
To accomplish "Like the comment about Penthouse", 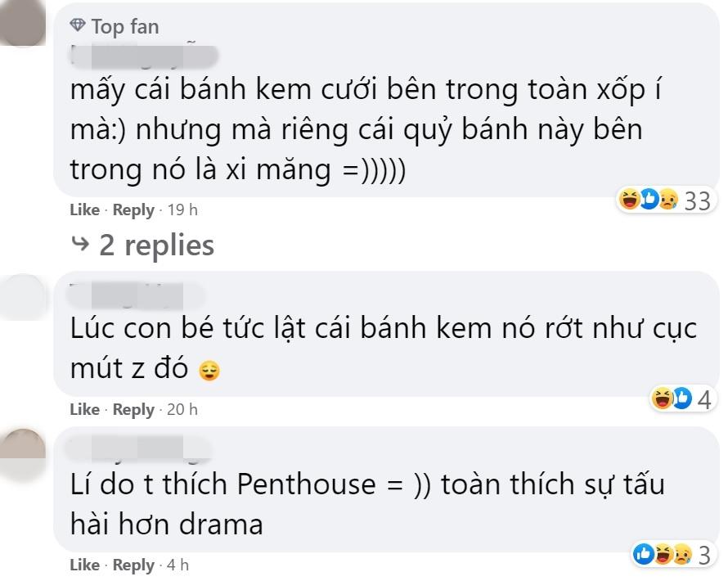I will coord(83,565).
